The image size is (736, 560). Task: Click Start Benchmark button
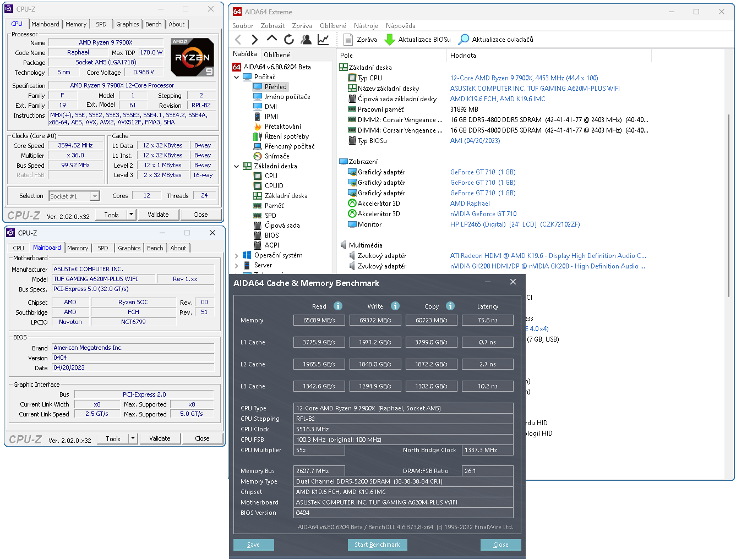[x=377, y=545]
